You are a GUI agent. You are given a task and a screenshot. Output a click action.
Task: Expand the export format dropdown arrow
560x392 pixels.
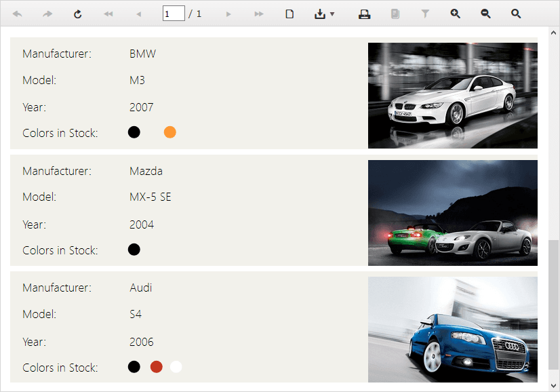pyautogui.click(x=332, y=14)
